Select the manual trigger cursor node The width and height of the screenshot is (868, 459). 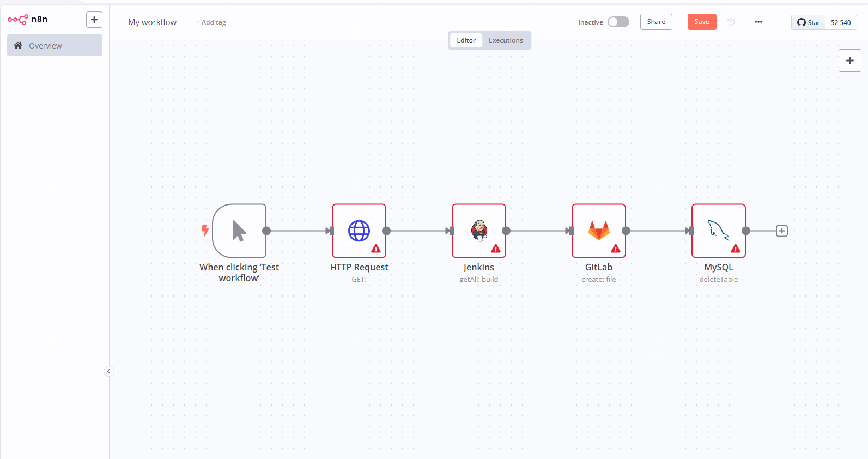point(239,231)
